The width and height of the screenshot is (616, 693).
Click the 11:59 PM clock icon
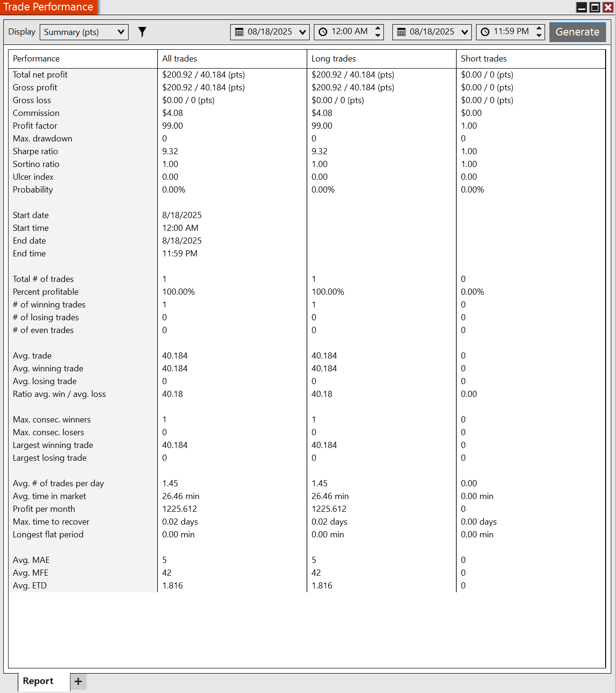point(485,32)
